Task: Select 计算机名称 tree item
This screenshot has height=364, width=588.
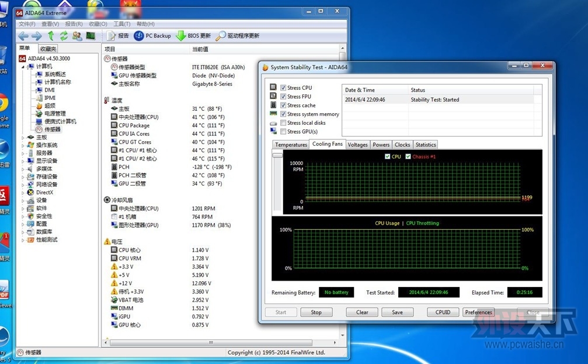Action: click(x=57, y=82)
